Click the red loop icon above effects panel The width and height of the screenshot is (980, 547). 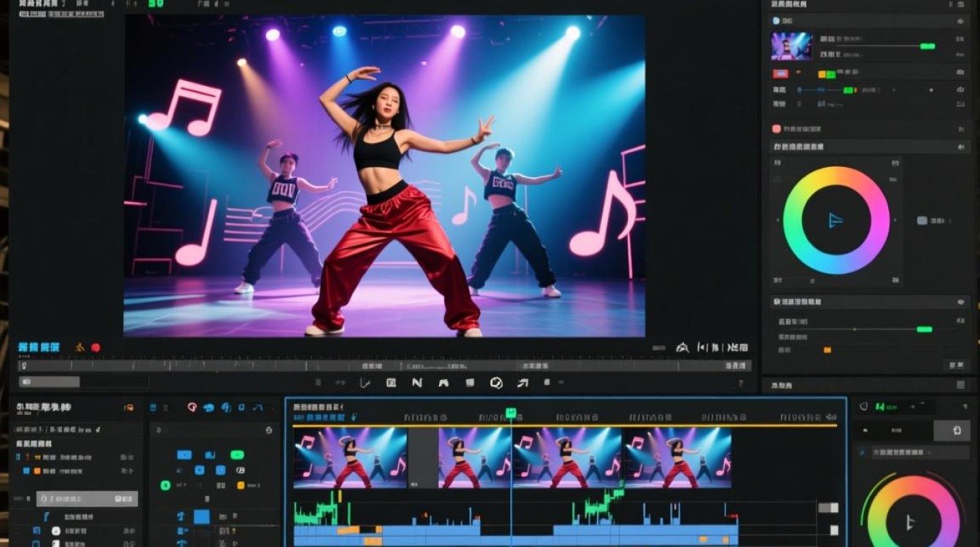[192, 408]
